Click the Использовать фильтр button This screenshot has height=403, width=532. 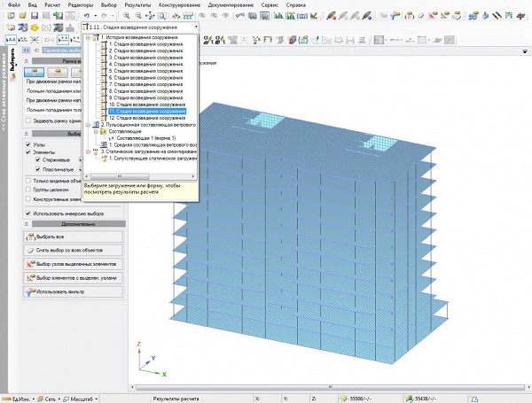(x=73, y=291)
